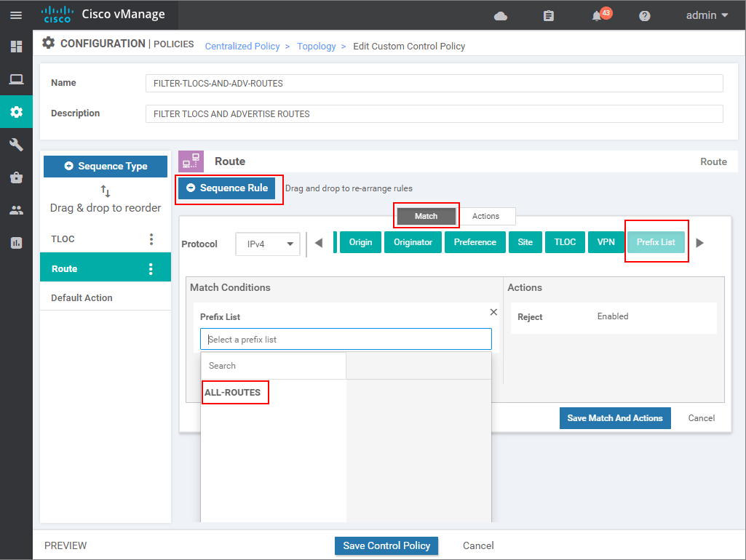This screenshot has width=746, height=560.
Task: Switch to the Actions tab
Action: click(487, 215)
